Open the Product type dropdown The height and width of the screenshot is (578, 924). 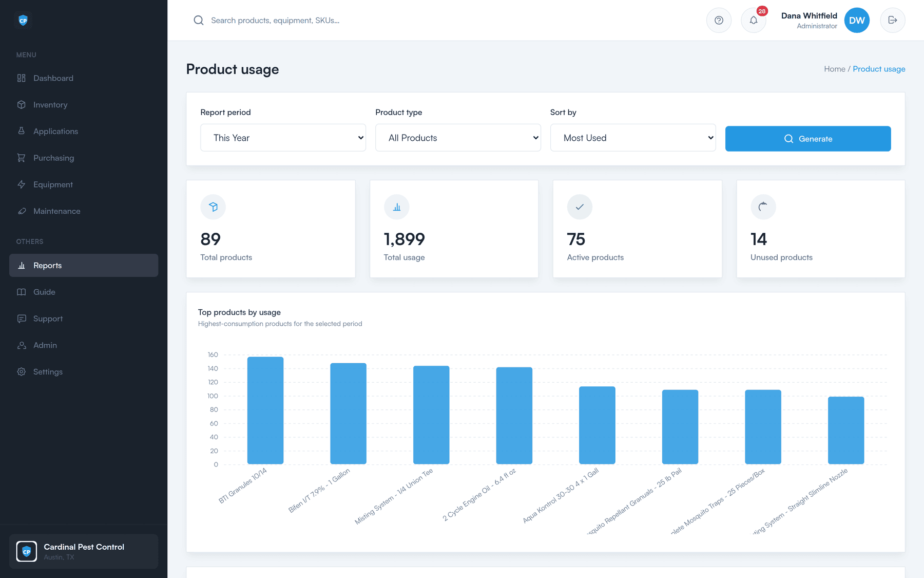click(x=458, y=138)
